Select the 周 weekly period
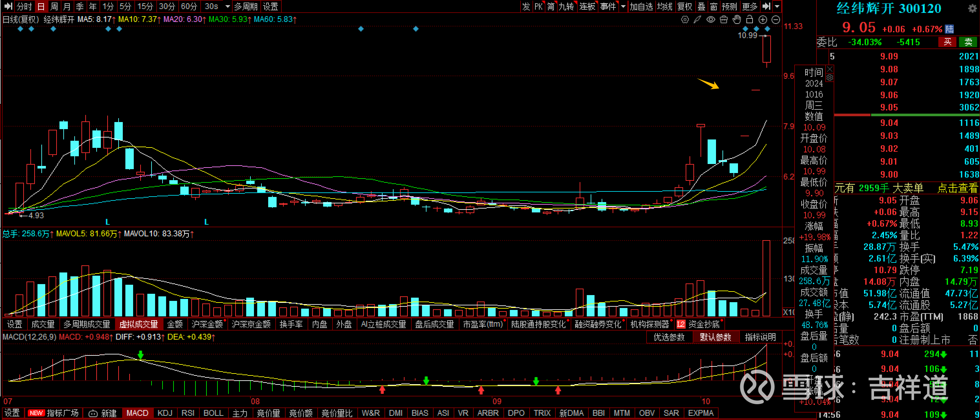This screenshot has width=980, height=420. [54, 6]
